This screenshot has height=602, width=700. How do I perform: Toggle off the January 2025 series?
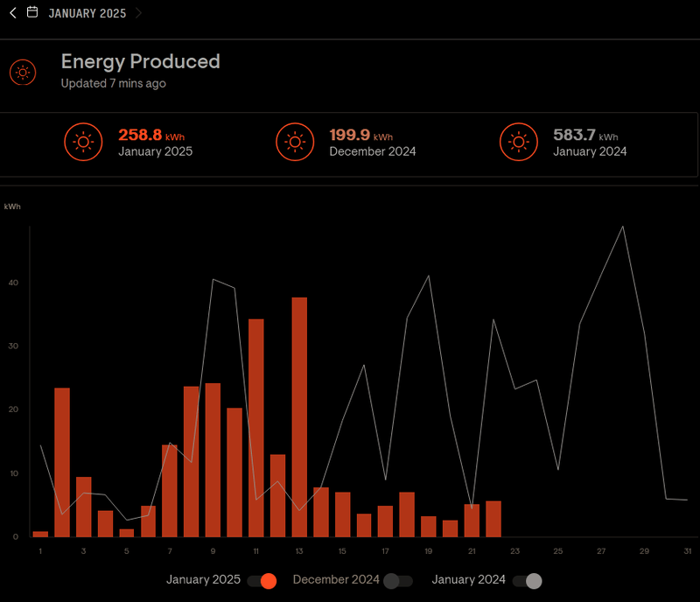(x=262, y=581)
